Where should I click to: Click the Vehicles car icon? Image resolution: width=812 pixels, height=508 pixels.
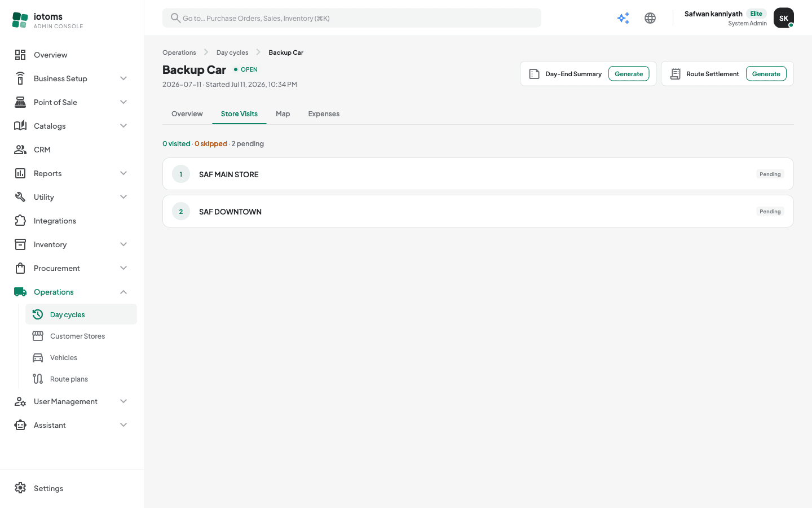pos(38,358)
